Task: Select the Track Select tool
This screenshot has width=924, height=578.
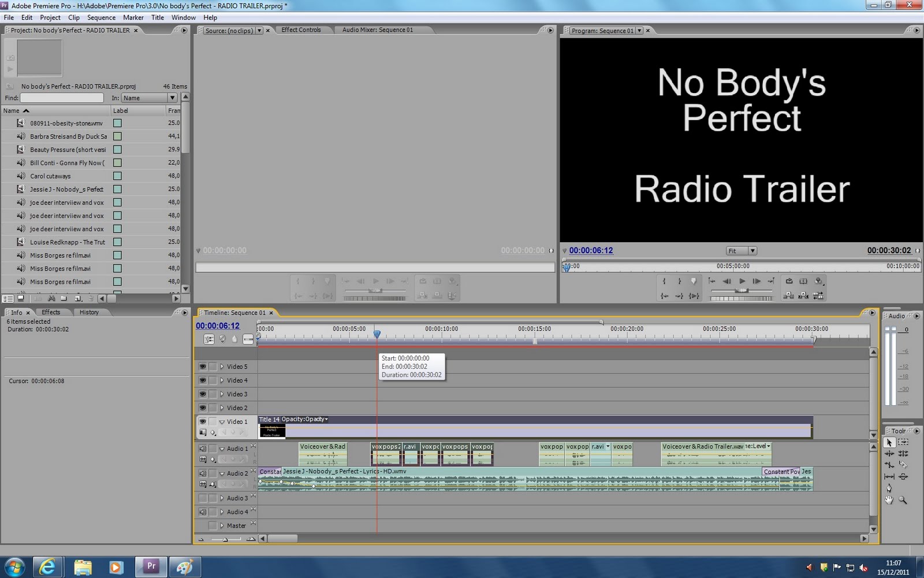Action: coord(903,442)
